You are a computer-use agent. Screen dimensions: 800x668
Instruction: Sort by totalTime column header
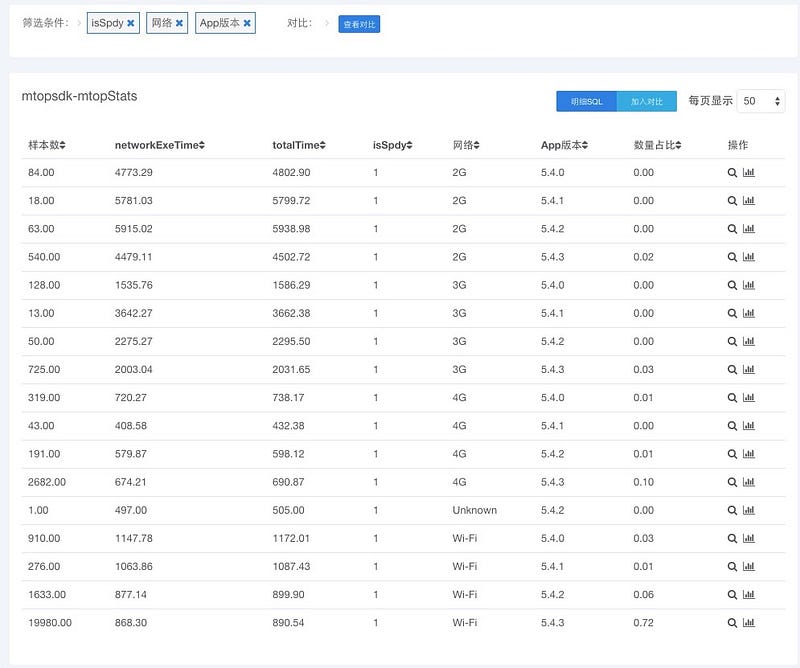[x=299, y=145]
